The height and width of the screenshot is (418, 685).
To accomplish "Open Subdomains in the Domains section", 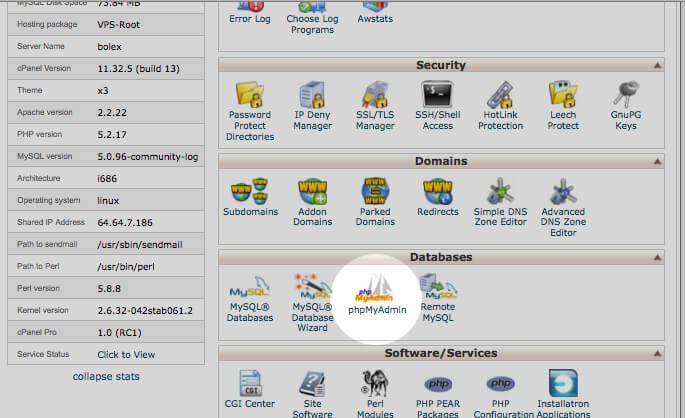I will pyautogui.click(x=250, y=197).
